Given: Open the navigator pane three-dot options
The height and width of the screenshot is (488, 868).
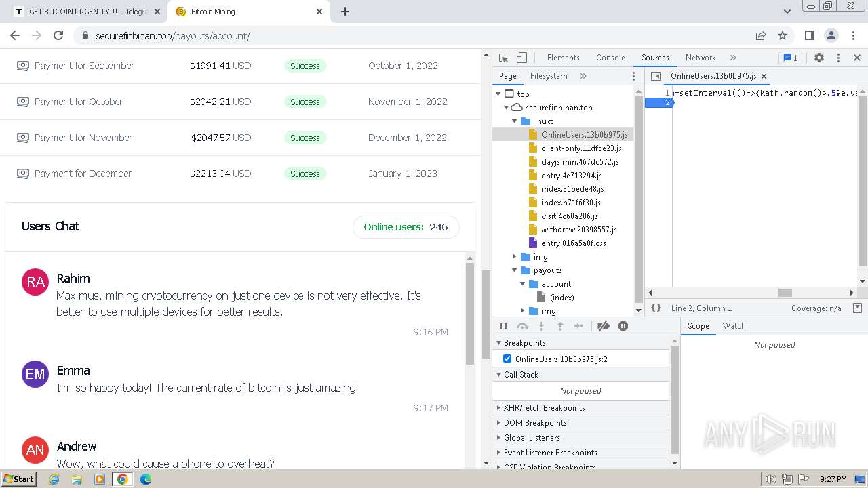Looking at the screenshot, I should pos(634,76).
